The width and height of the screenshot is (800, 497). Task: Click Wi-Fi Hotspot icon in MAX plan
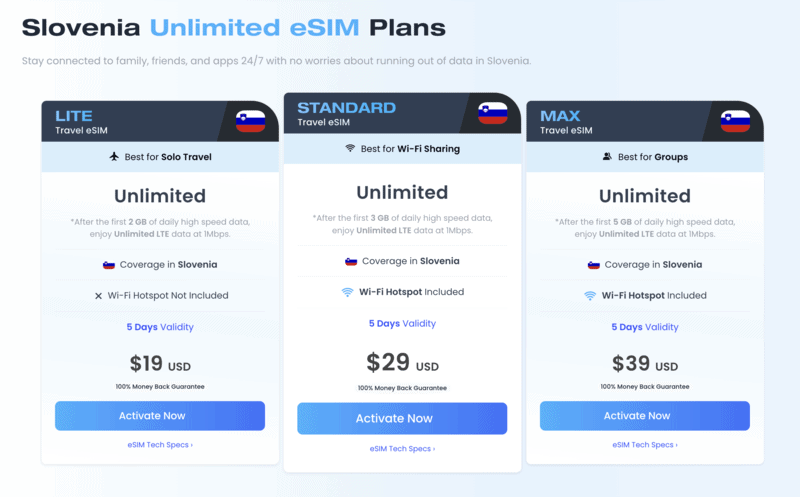coord(592,295)
